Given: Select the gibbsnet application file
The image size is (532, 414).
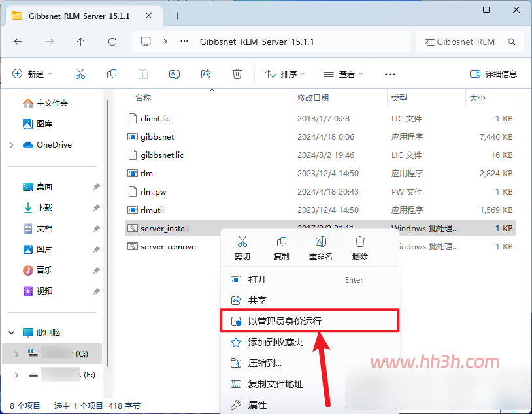Looking at the screenshot, I should coord(320,136).
